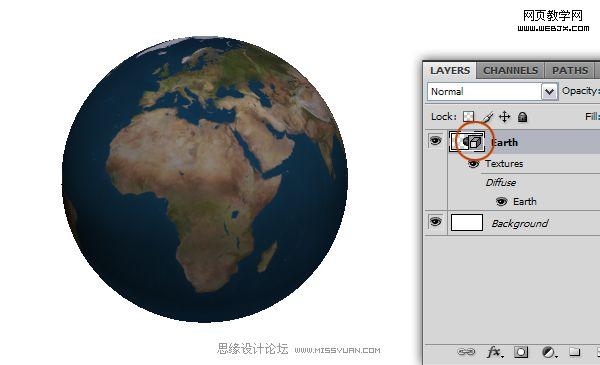Click the Lock label
This screenshot has width=600, height=365.
point(443,117)
